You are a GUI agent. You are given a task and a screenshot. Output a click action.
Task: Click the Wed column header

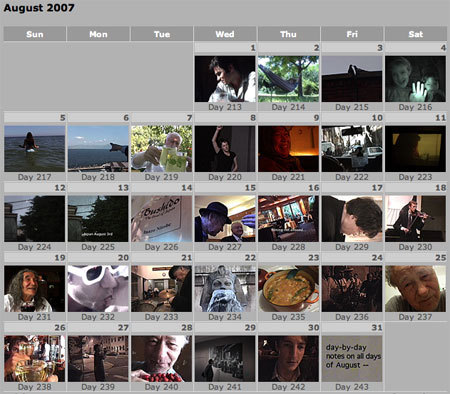(225, 34)
